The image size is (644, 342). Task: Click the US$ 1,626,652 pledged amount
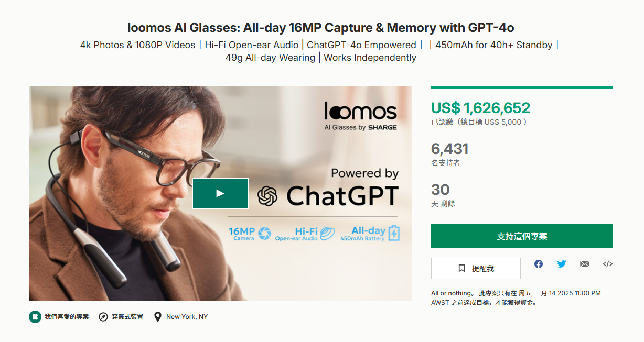tap(480, 108)
